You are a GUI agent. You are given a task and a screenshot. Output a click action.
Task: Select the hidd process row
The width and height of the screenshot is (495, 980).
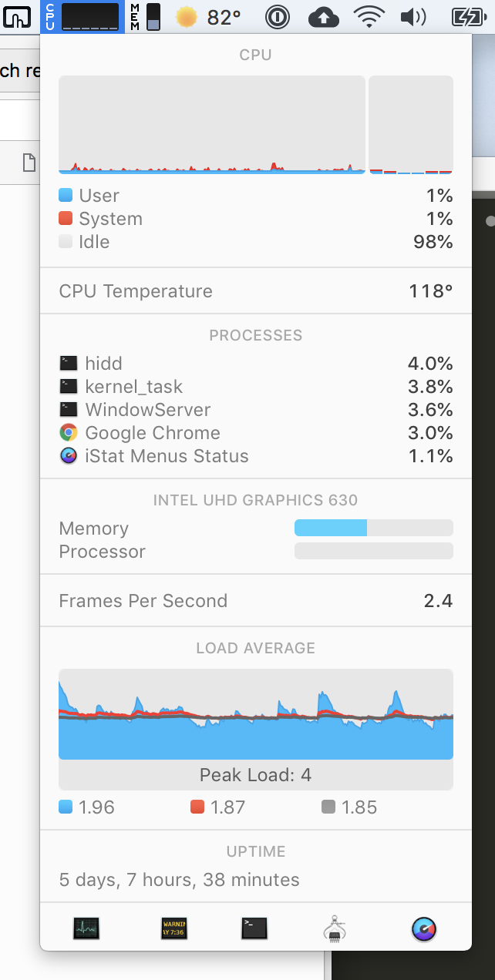coord(256,364)
